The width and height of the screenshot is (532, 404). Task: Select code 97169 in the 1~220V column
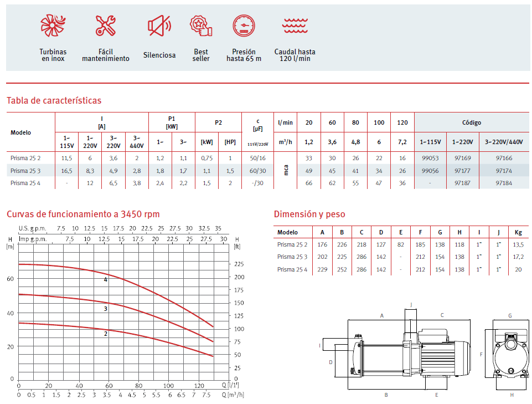[462, 158]
